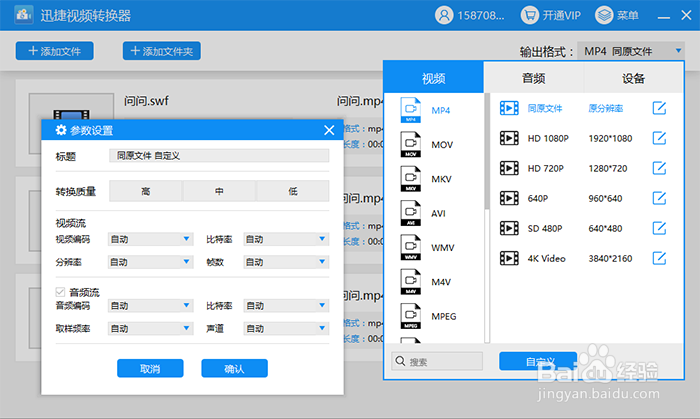Click the 搜索 format search box
The image size is (700, 419).
point(437,361)
